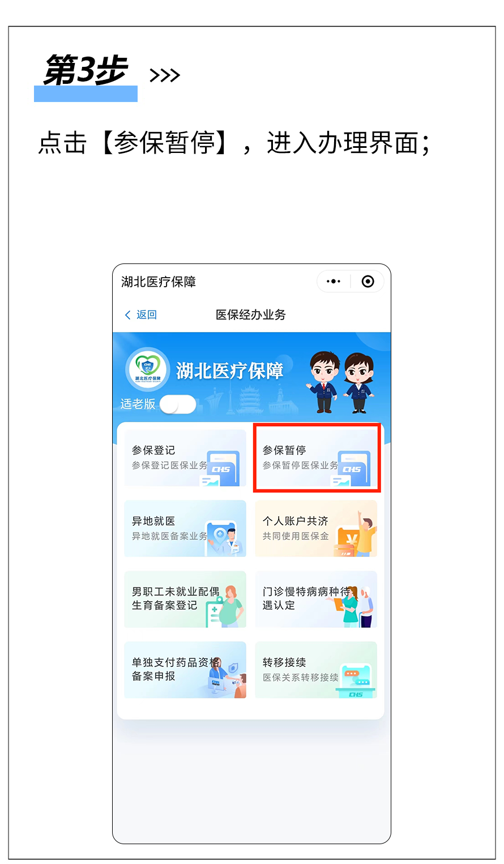Open the 参保暂停 service tile
504x864 pixels.
[316, 458]
